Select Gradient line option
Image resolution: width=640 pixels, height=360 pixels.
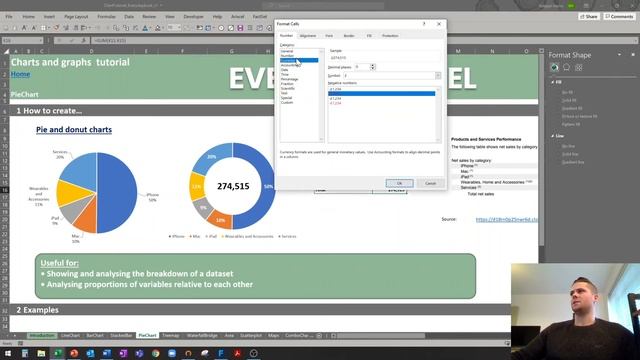click(572, 162)
